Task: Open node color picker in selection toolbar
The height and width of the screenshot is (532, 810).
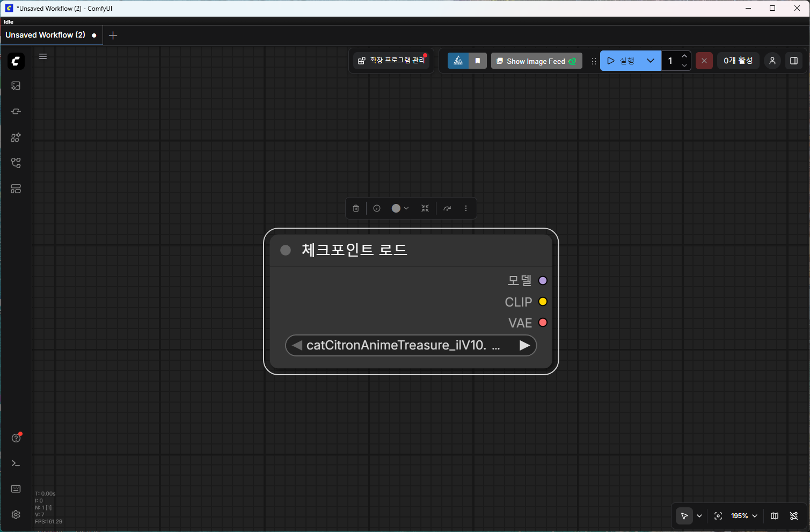Action: coord(400,208)
